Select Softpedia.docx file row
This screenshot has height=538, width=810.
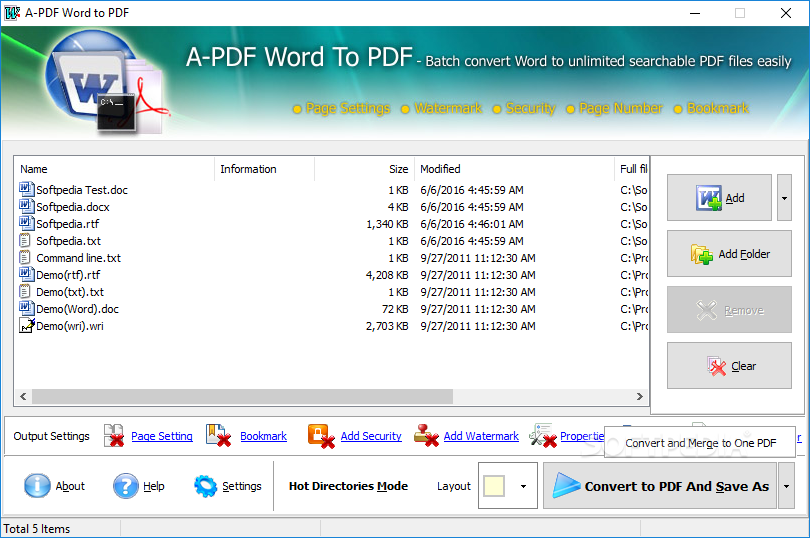point(331,207)
